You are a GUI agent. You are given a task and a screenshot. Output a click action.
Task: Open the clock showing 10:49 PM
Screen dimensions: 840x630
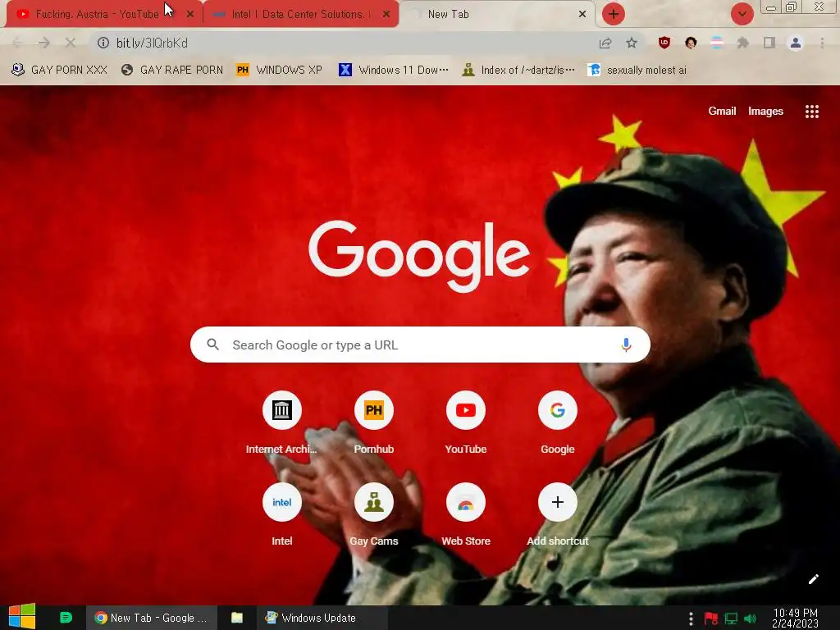pyautogui.click(x=795, y=618)
